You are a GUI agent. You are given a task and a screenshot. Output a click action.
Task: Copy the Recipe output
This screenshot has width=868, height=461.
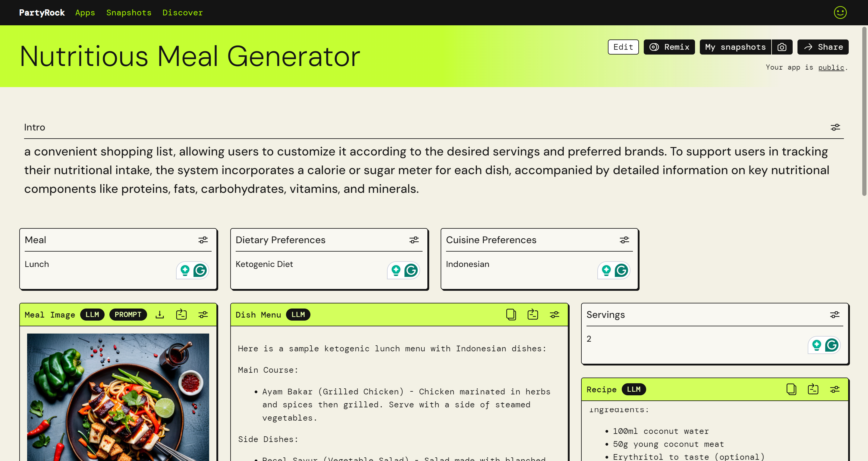(x=791, y=389)
